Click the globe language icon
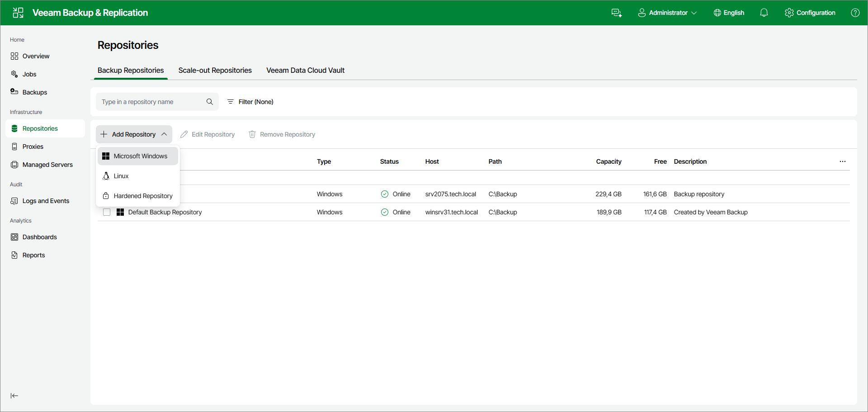Viewport: 868px width, 412px height. (x=717, y=13)
